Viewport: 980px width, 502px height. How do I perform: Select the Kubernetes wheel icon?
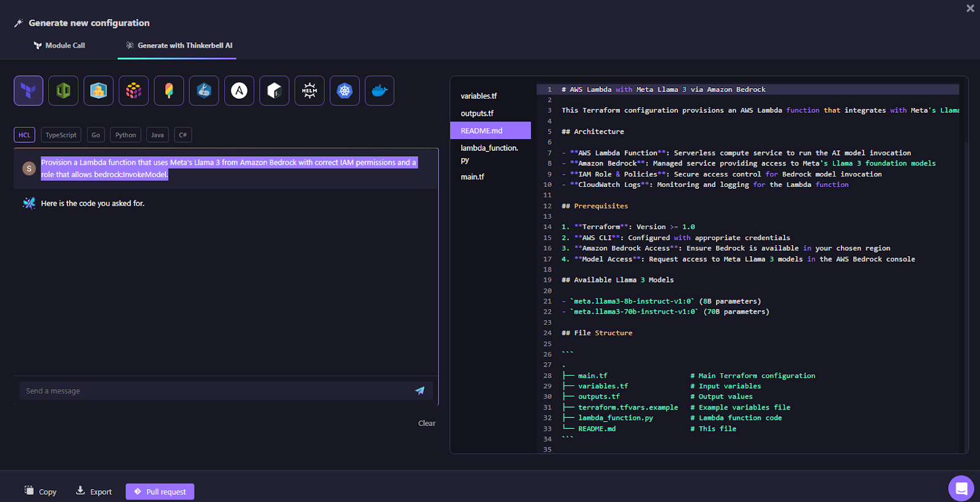tap(345, 91)
